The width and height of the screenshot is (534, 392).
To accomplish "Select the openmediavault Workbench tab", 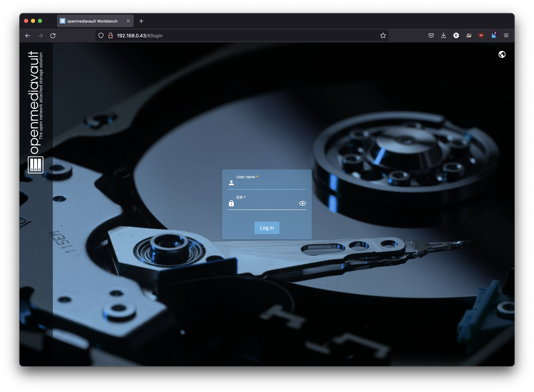I will pos(92,21).
